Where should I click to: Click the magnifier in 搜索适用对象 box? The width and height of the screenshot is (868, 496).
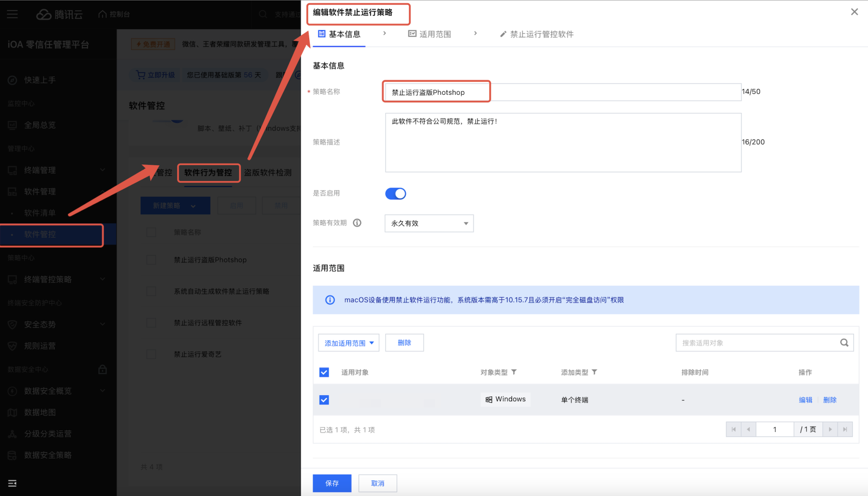(844, 343)
